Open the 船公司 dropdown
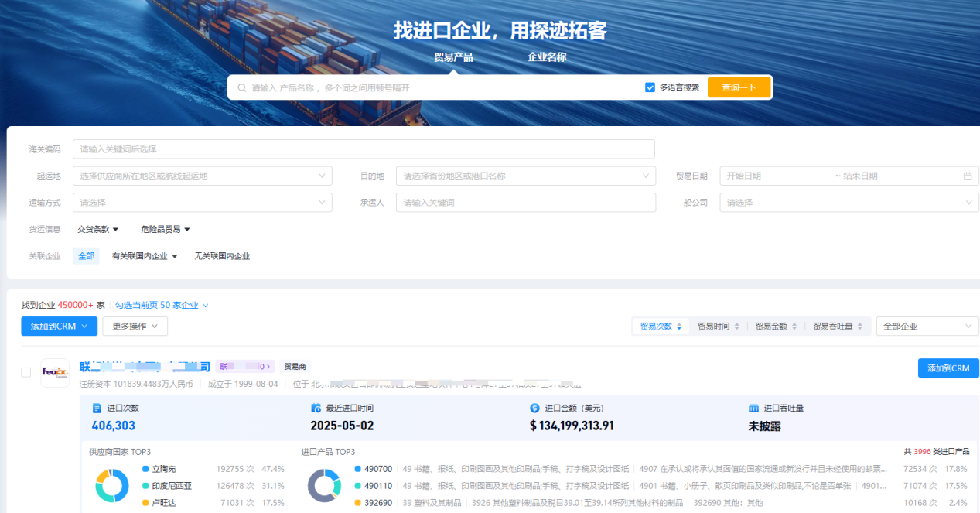This screenshot has height=513, width=980. tap(849, 203)
